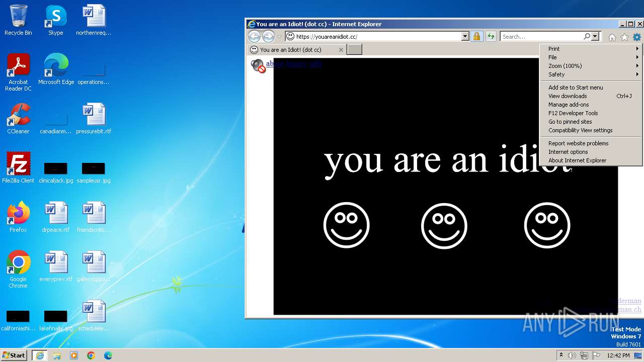Choose Add site to Start menu
This screenshot has width=644, height=362.
pyautogui.click(x=591, y=87)
